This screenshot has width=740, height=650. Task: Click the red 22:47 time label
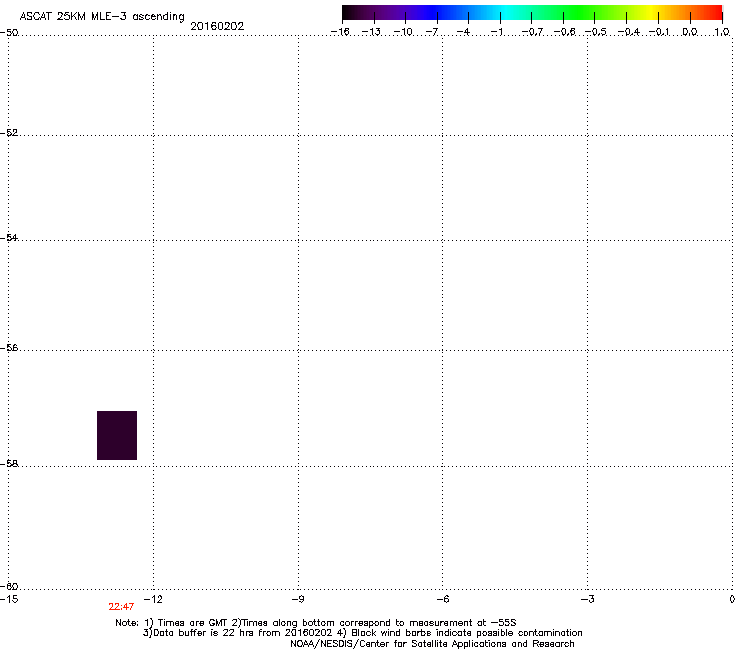(121, 607)
